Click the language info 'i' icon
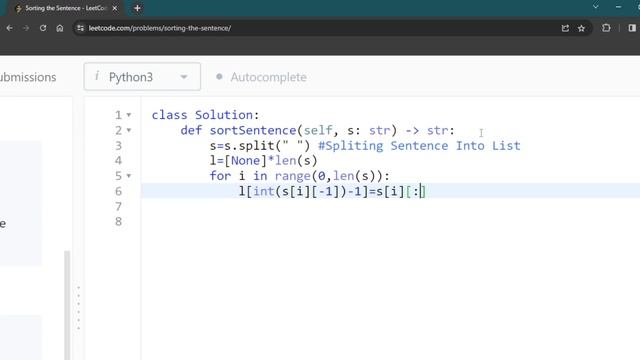The image size is (640, 360). point(97,76)
